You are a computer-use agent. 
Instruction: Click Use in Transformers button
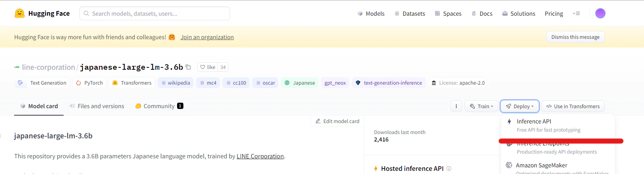click(573, 106)
